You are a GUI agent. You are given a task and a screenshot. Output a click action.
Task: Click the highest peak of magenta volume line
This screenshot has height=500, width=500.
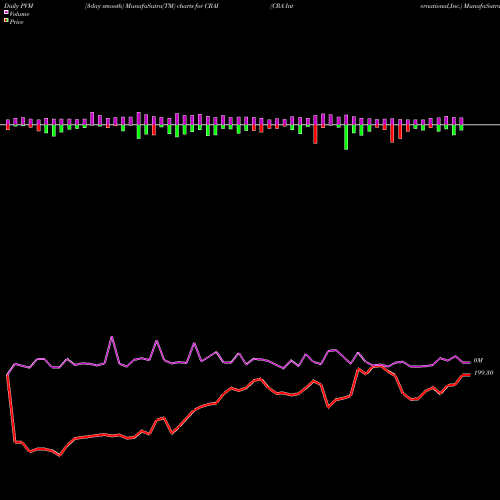pos(112,337)
